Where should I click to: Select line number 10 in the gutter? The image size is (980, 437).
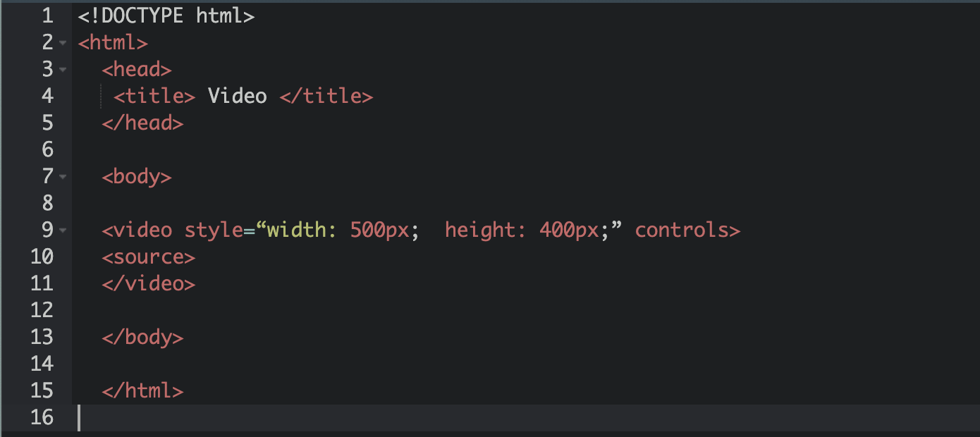pyautogui.click(x=42, y=257)
